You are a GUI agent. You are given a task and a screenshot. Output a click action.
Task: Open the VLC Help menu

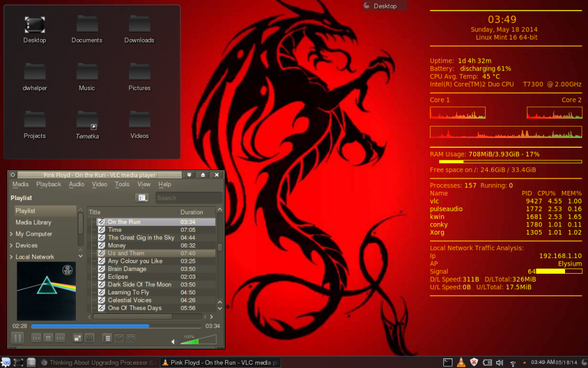(x=165, y=185)
